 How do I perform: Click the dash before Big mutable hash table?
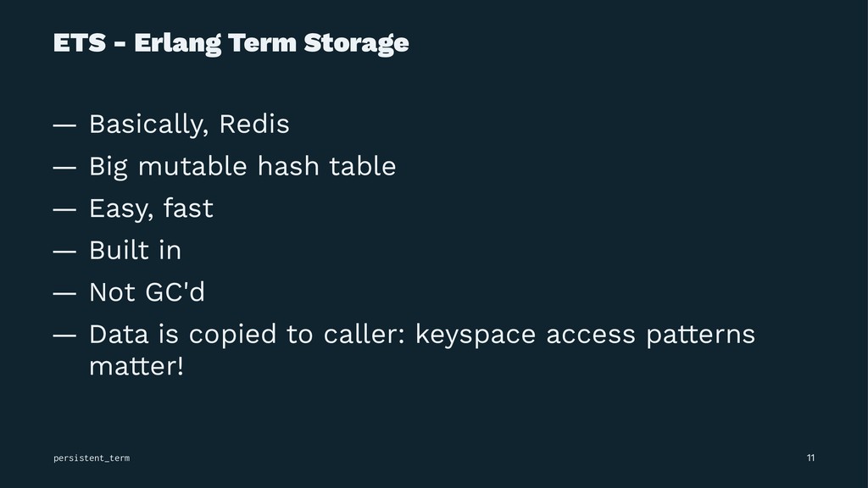(x=64, y=167)
